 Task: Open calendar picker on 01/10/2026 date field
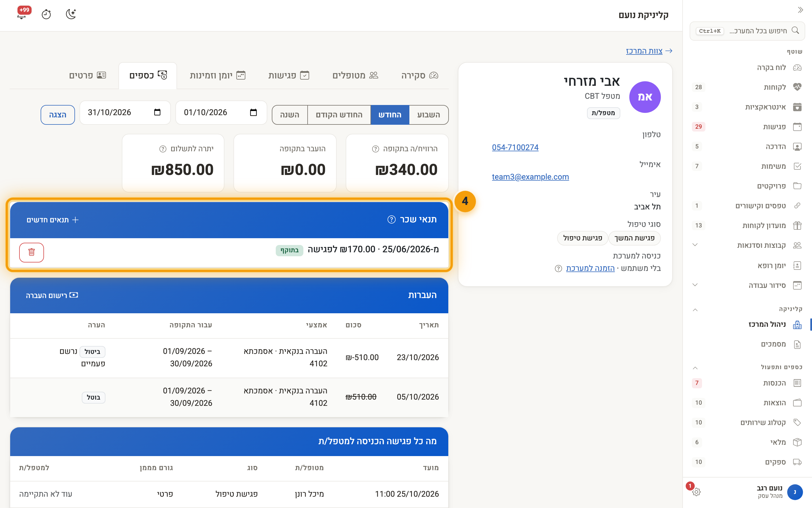point(253,113)
